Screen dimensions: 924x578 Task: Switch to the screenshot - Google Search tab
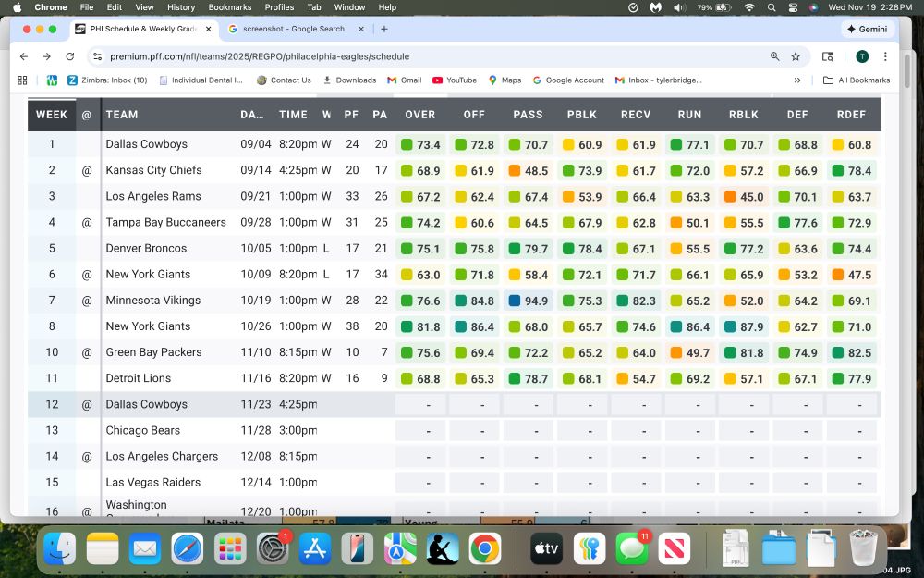pos(294,29)
